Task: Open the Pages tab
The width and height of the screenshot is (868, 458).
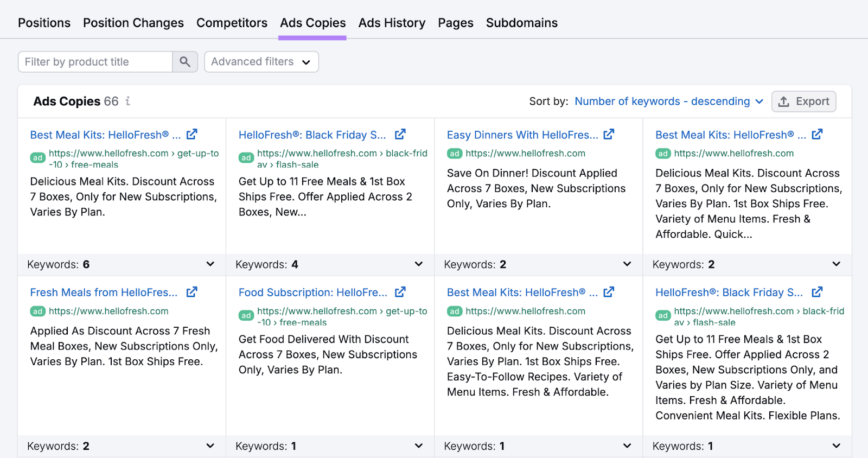Action: tap(456, 23)
